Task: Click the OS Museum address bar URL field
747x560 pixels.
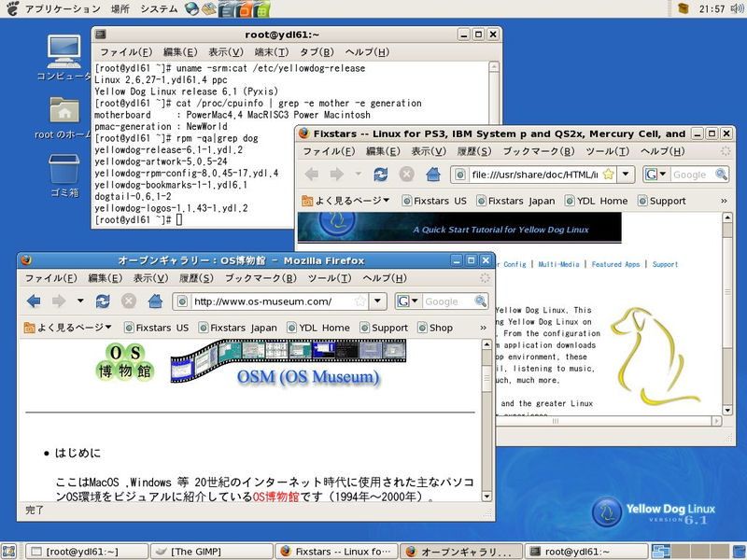Action: [x=272, y=301]
